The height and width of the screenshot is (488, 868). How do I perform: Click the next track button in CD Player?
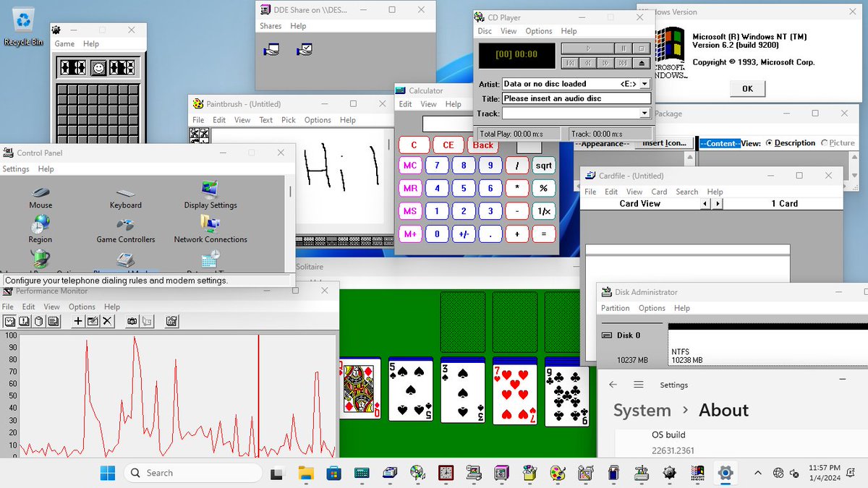point(624,63)
